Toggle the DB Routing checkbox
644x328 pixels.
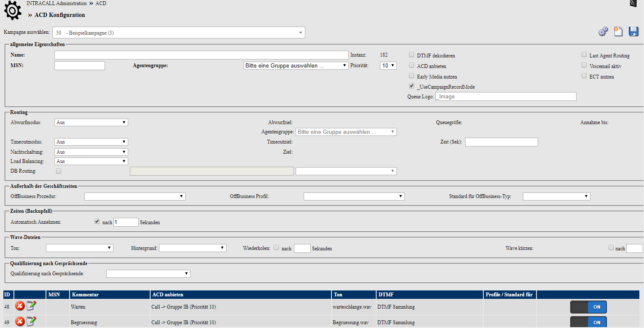pyautogui.click(x=59, y=171)
